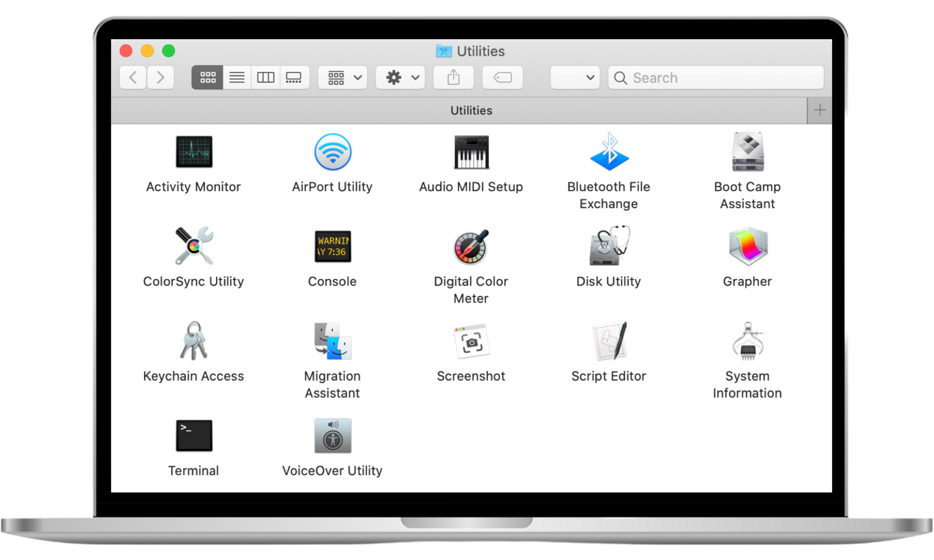Add a new tab with plus button
934x560 pixels.
[820, 111]
